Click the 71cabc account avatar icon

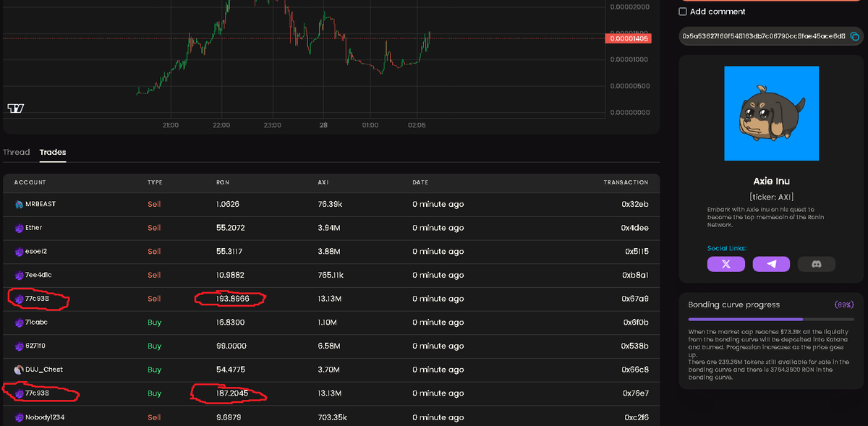19,323
